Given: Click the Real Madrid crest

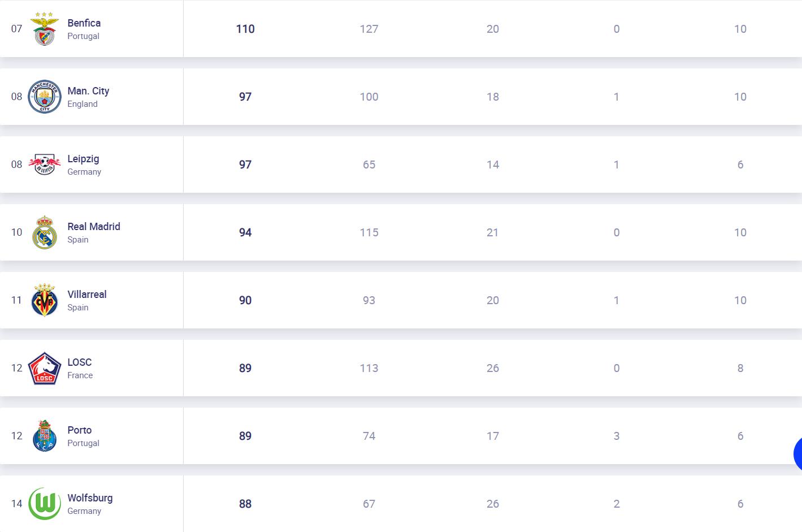Looking at the screenshot, I should [44, 232].
